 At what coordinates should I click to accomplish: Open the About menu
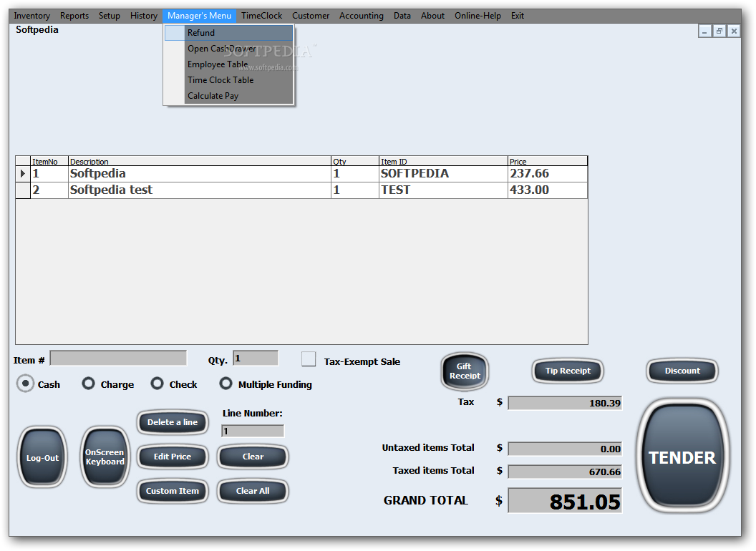pyautogui.click(x=432, y=16)
